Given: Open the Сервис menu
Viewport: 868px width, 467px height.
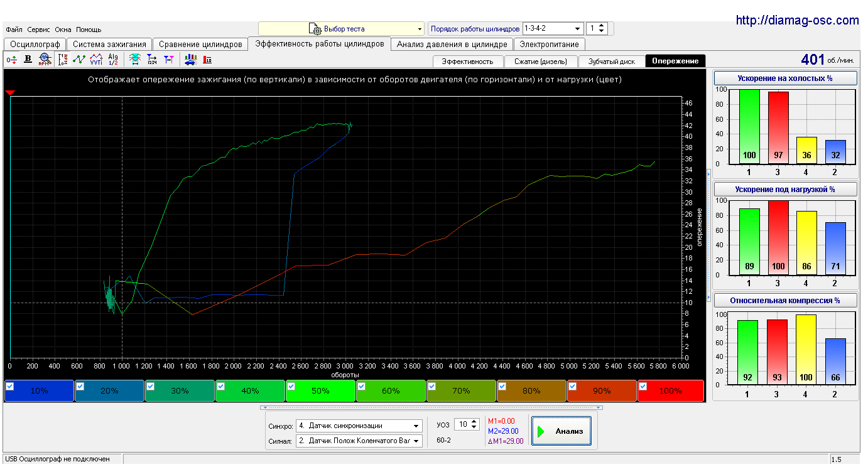Looking at the screenshot, I should pos(39,30).
